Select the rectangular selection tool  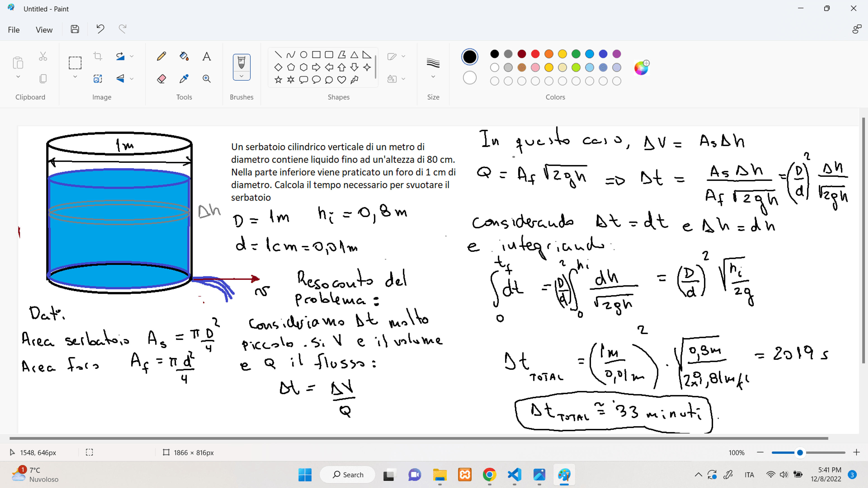(75, 63)
